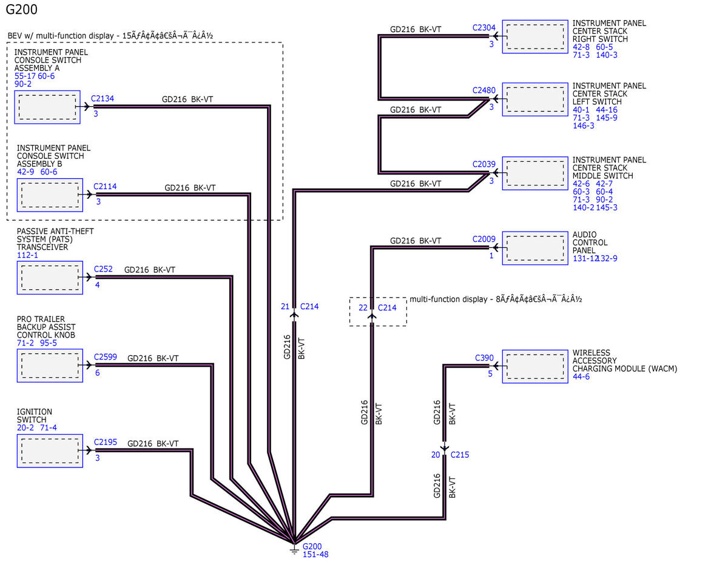Follow the C2039 connector link
The image size is (728, 562).
pyautogui.click(x=484, y=164)
